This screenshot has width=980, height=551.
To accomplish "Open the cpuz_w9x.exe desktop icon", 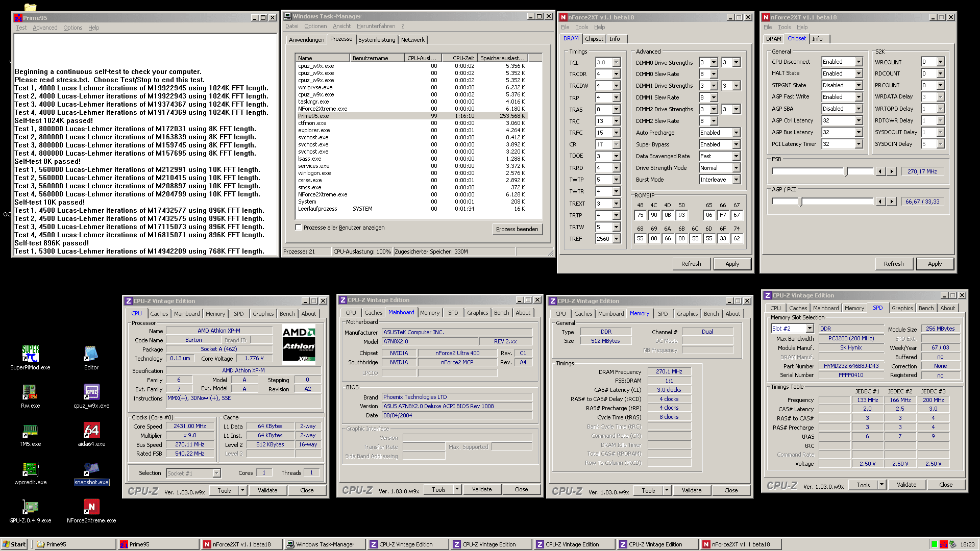I will tap(91, 392).
